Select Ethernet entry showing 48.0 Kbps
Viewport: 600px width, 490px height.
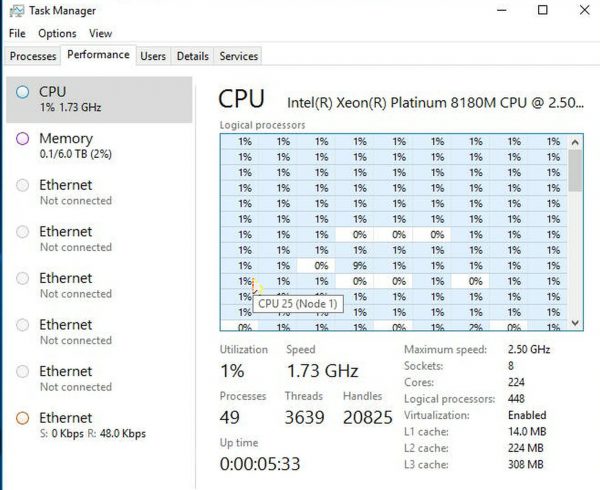[99, 425]
